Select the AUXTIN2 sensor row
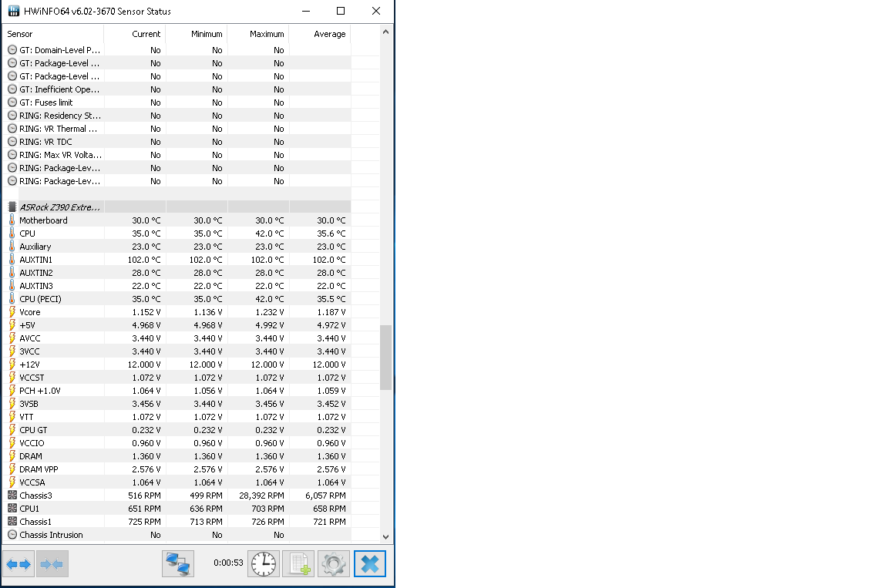888x588 pixels. 177,273
